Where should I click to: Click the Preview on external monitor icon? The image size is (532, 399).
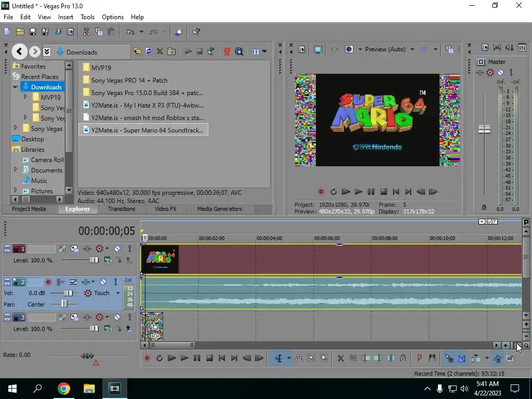coord(318,49)
